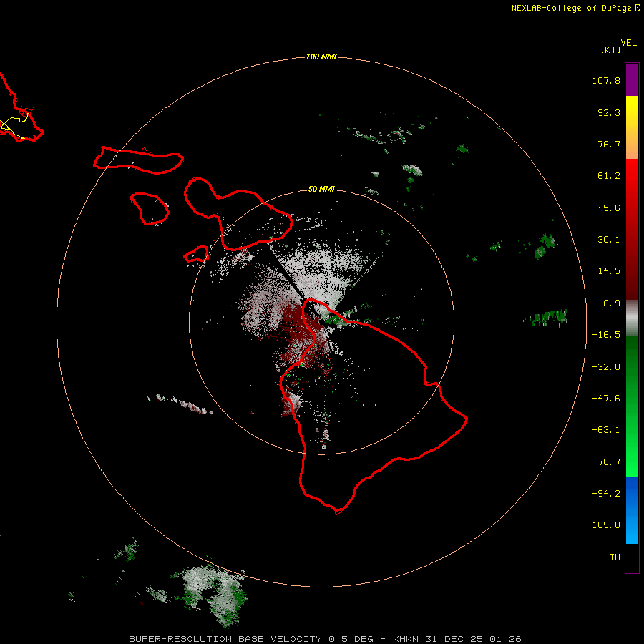The width and height of the screenshot is (644, 644).
Task: Click the 76.7 velocity scale value
Action: click(x=609, y=144)
